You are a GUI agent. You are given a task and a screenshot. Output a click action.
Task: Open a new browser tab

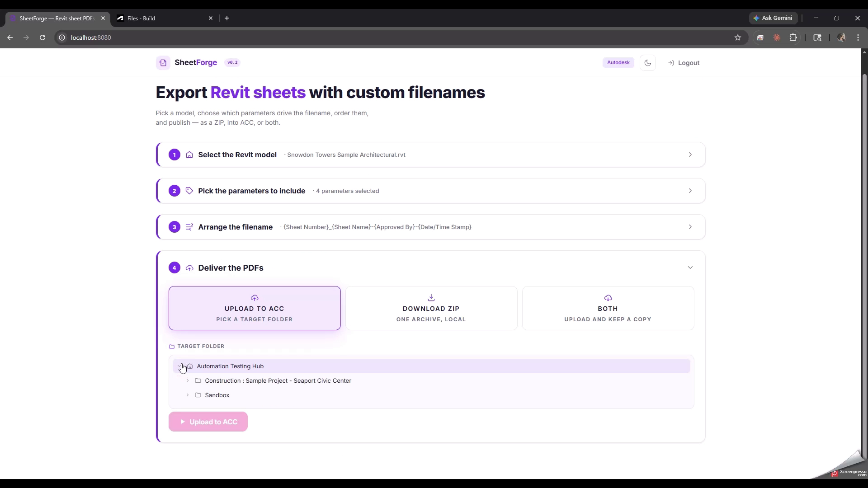tap(227, 18)
